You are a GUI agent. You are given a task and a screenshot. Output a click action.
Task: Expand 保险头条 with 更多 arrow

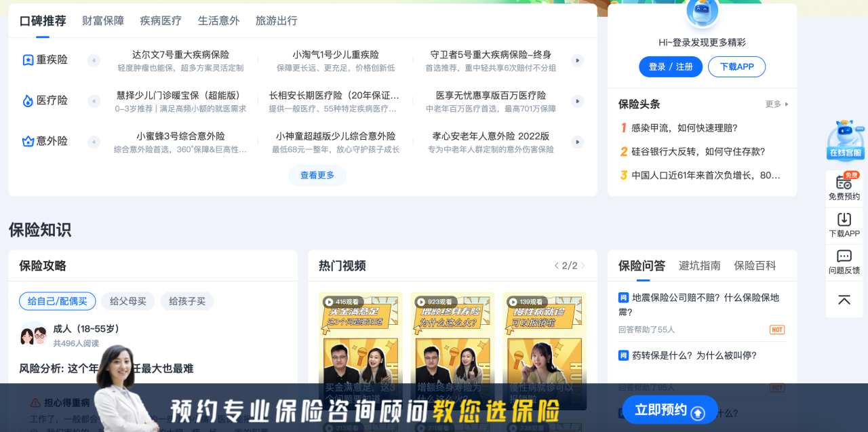pyautogui.click(x=777, y=104)
